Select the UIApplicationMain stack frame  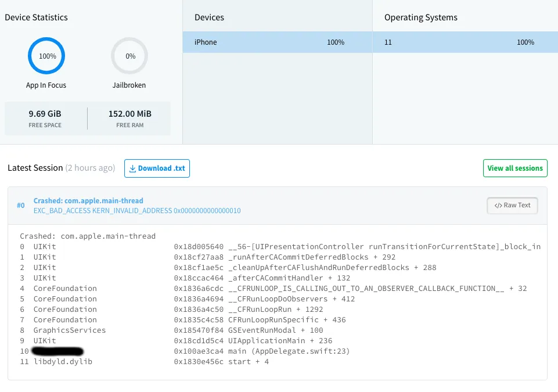(x=280, y=341)
